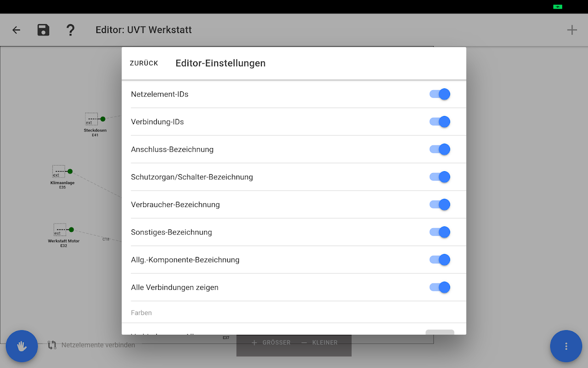Click the back arrow icon
Viewport: 588px width, 368px height.
click(x=17, y=30)
